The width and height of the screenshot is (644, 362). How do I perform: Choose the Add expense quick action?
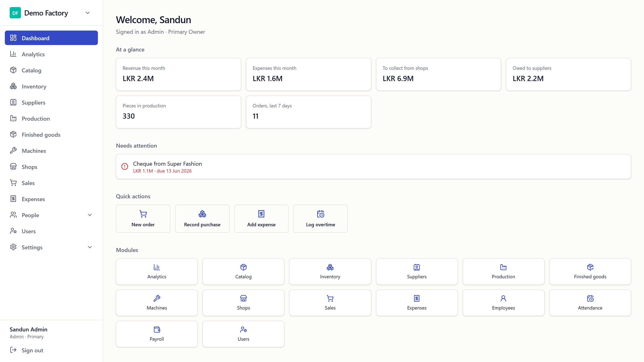click(261, 219)
